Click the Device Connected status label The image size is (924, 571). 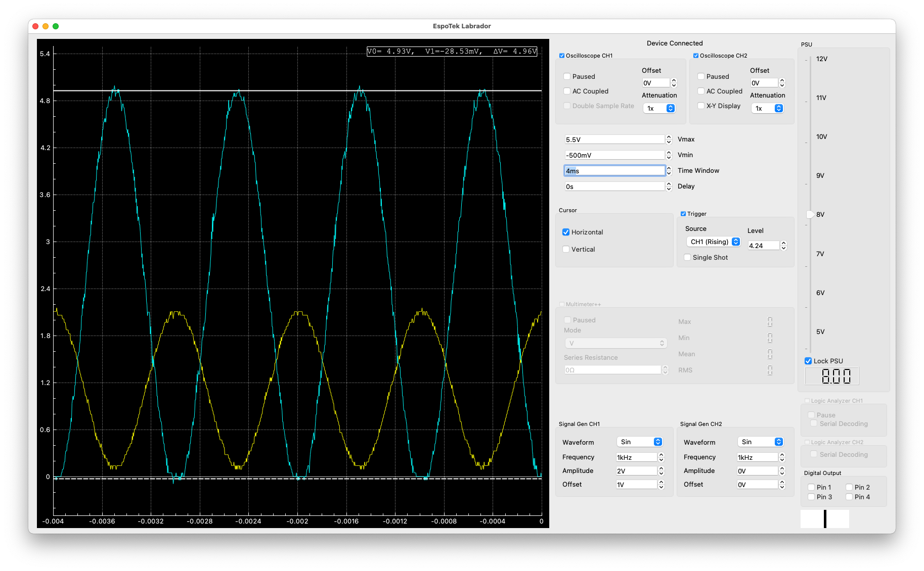(x=675, y=43)
